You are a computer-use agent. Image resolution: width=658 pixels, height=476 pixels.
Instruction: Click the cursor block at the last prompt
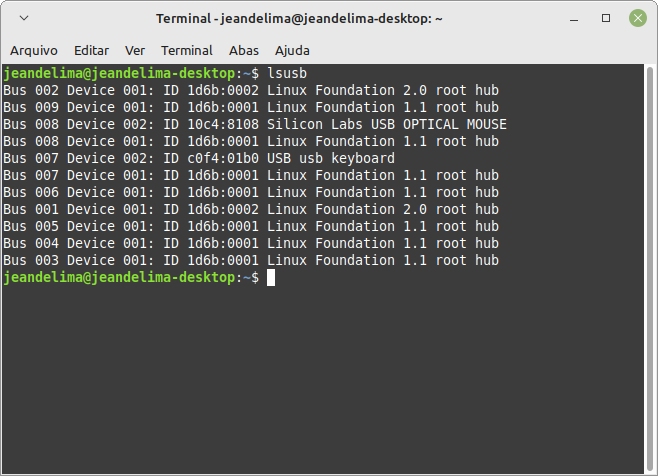pos(271,278)
